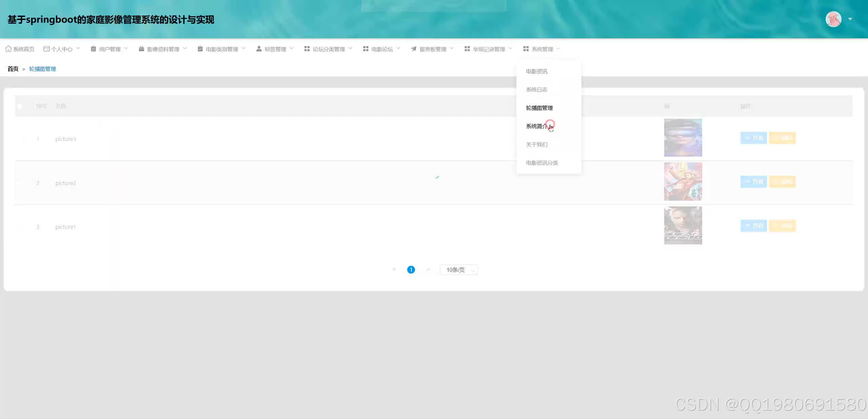
Task: Click the 用户管理 clipboard icon
Action: 93,49
